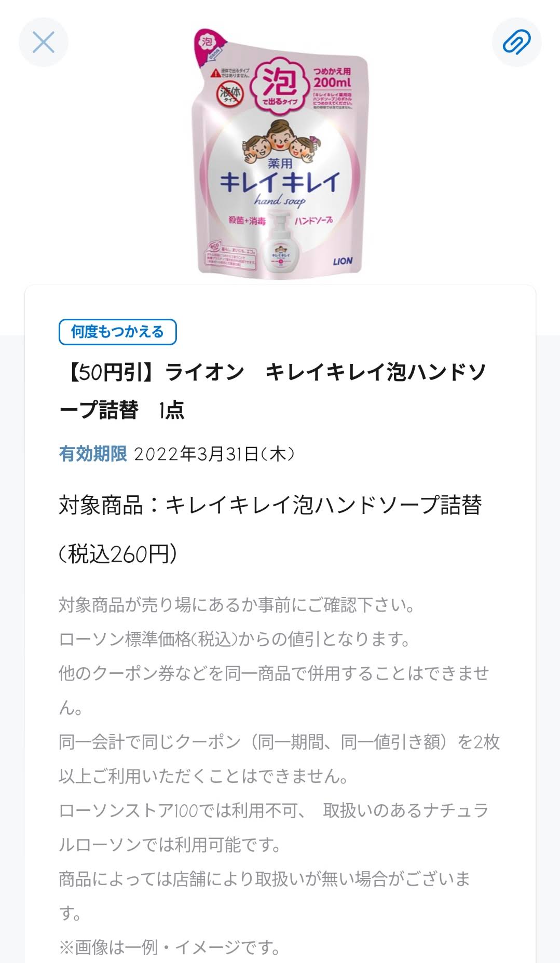560x963 pixels.
Task: Tap the つめかえ用 200ml label on the package
Action: point(332,77)
